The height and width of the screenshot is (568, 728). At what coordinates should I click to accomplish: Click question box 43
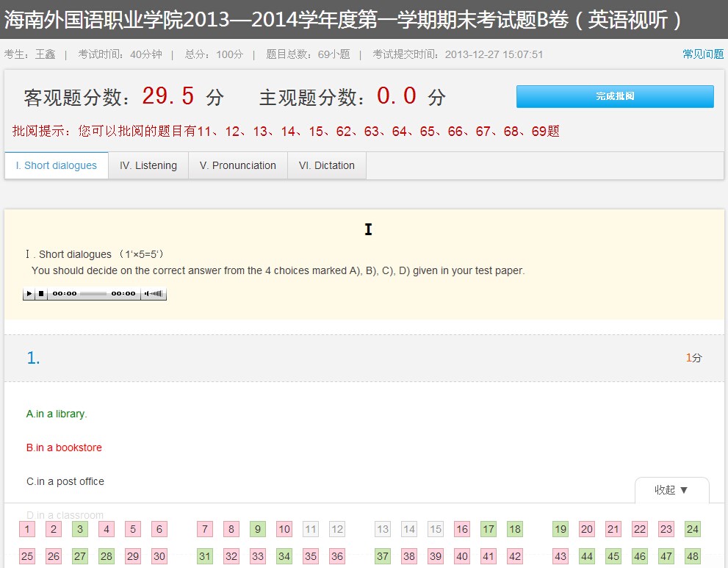tap(561, 556)
